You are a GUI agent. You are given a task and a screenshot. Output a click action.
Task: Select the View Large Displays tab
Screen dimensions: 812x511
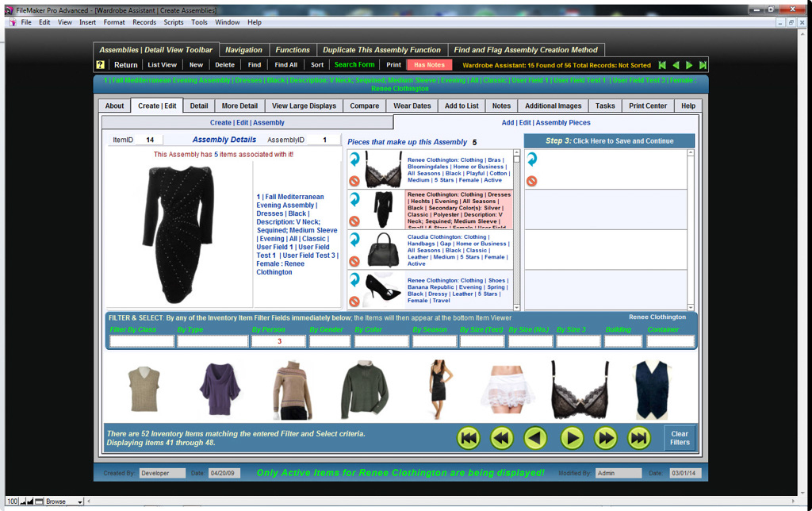click(304, 106)
